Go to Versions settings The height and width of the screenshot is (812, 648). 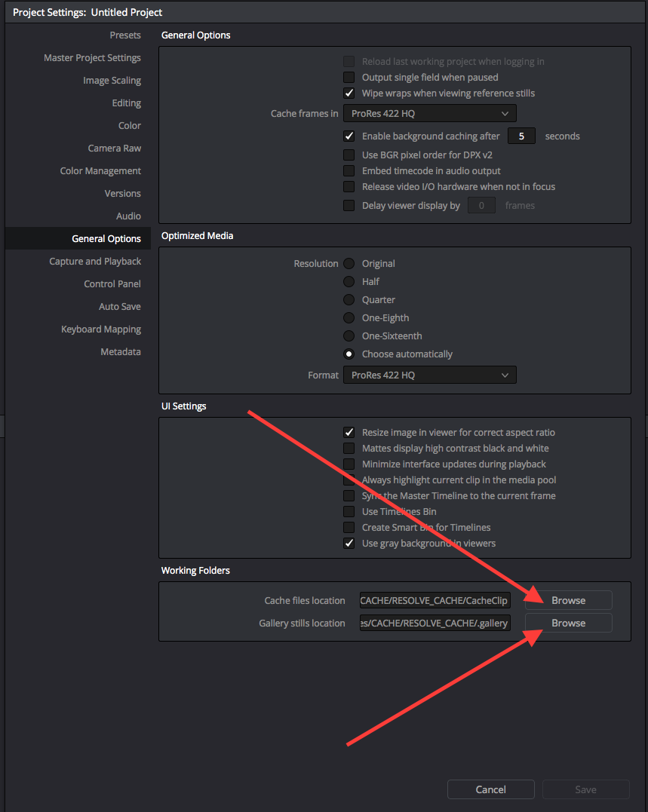[123, 193]
